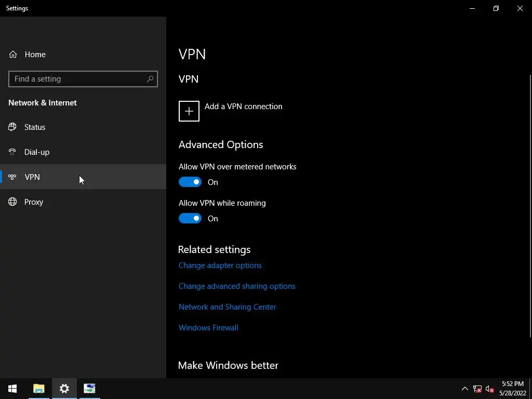Click the Network & Internet heading
The height and width of the screenshot is (399, 532).
43,103
